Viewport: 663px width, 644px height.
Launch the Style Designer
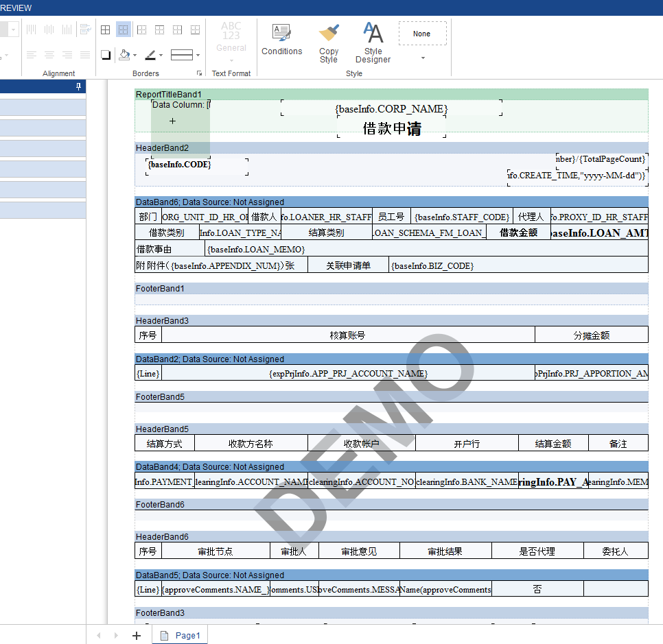(373, 43)
